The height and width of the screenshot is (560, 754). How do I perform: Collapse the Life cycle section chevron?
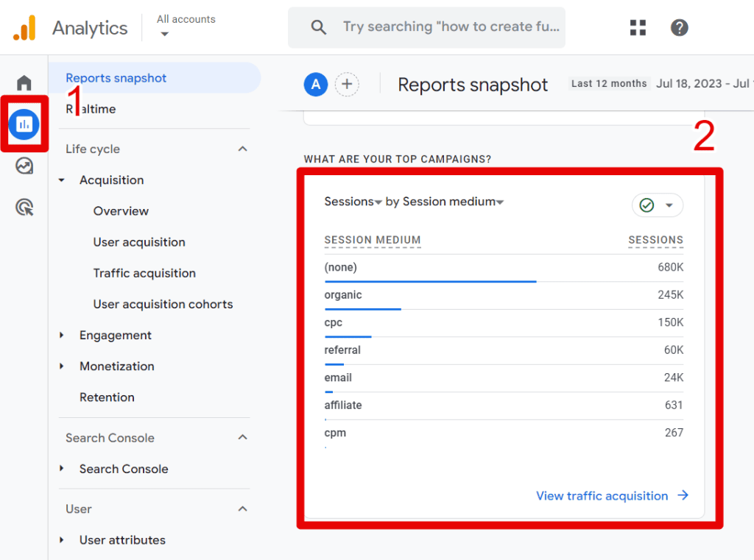click(x=243, y=149)
